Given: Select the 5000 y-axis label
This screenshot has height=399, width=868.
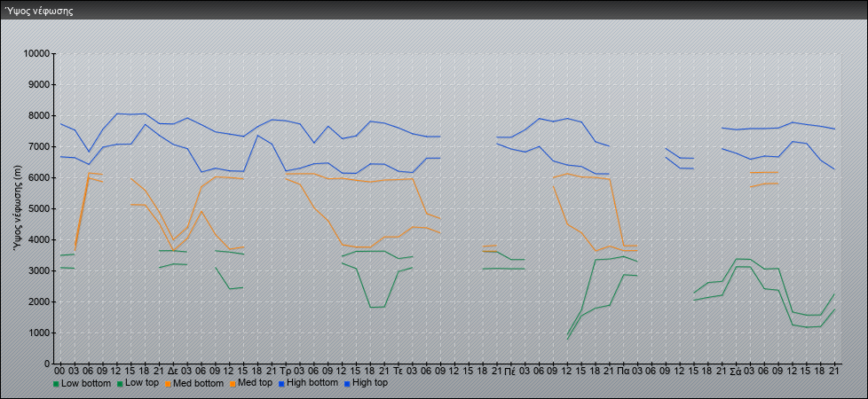Looking at the screenshot, I should pyautogui.click(x=39, y=208).
